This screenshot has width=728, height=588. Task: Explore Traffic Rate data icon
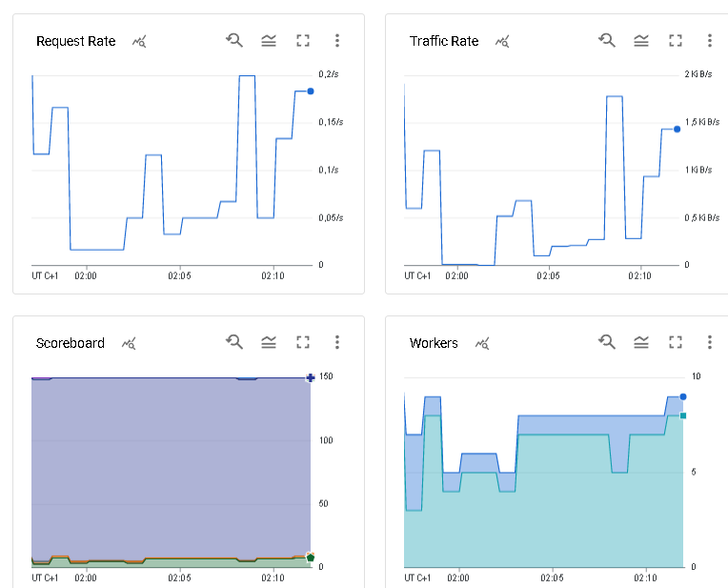pyautogui.click(x=502, y=42)
